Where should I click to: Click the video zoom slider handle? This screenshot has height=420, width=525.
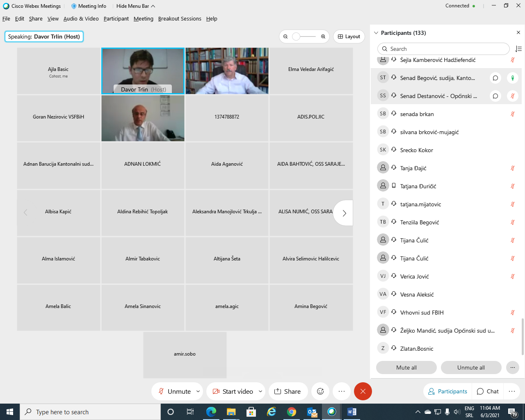point(296,37)
